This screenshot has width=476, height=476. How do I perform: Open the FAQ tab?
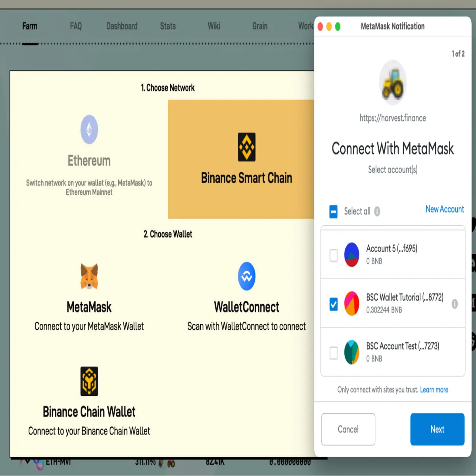click(76, 26)
